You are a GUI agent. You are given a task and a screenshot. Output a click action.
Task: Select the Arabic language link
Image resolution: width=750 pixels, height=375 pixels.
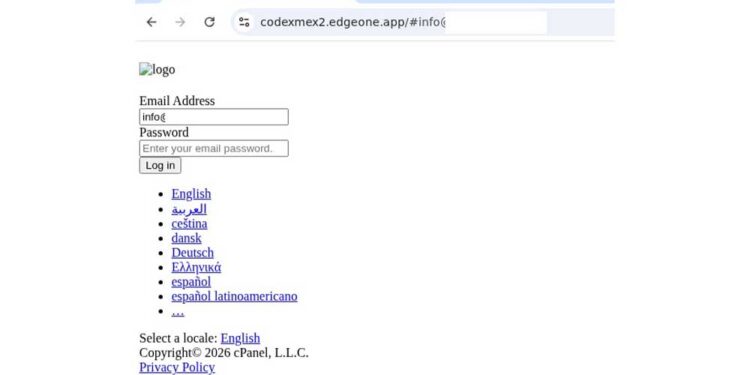coord(189,209)
